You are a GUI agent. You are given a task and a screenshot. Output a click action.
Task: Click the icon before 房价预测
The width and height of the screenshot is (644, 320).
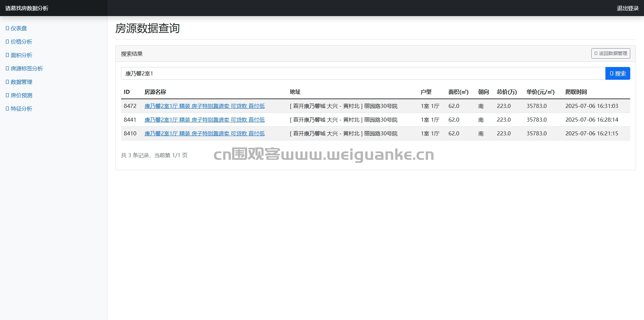click(x=7, y=95)
